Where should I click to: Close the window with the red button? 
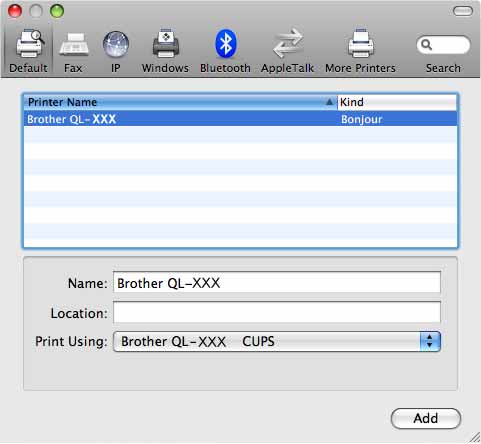click(15, 11)
